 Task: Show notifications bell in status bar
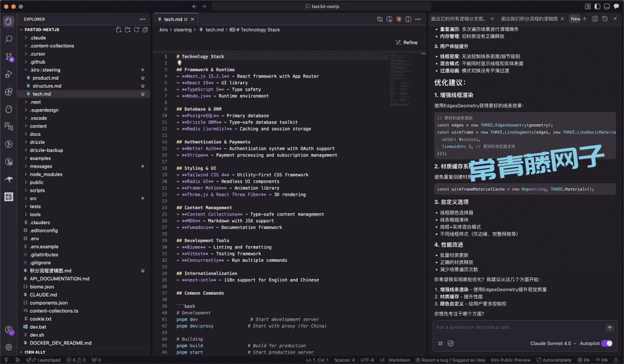click(x=616, y=360)
